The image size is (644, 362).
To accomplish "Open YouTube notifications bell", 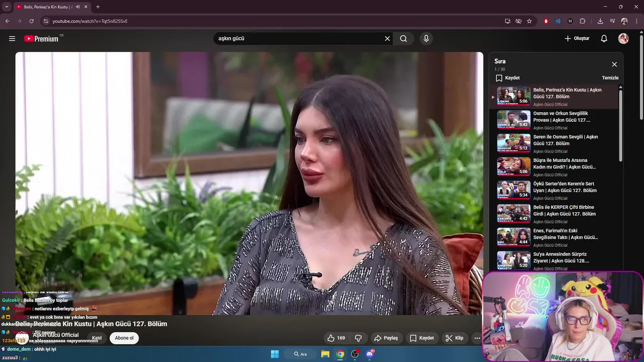I will pos(604,39).
